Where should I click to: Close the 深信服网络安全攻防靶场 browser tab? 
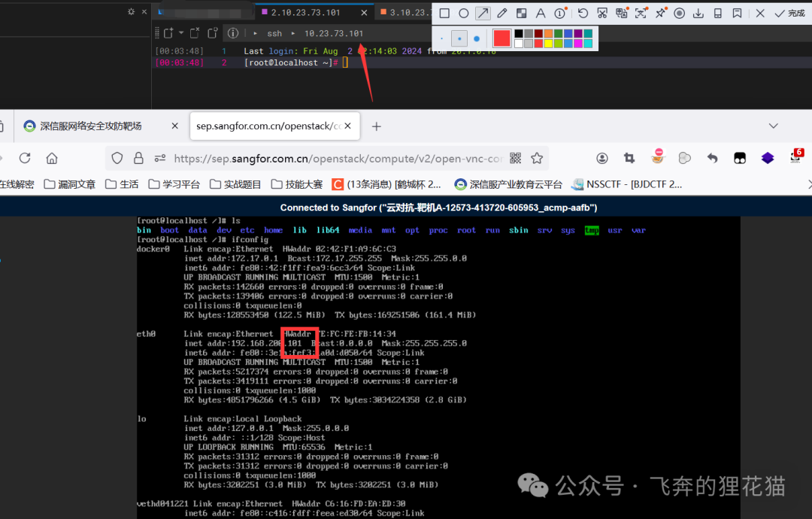click(175, 126)
